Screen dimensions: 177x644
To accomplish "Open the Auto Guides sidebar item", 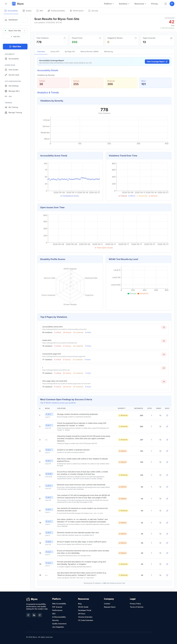I will [15, 70].
